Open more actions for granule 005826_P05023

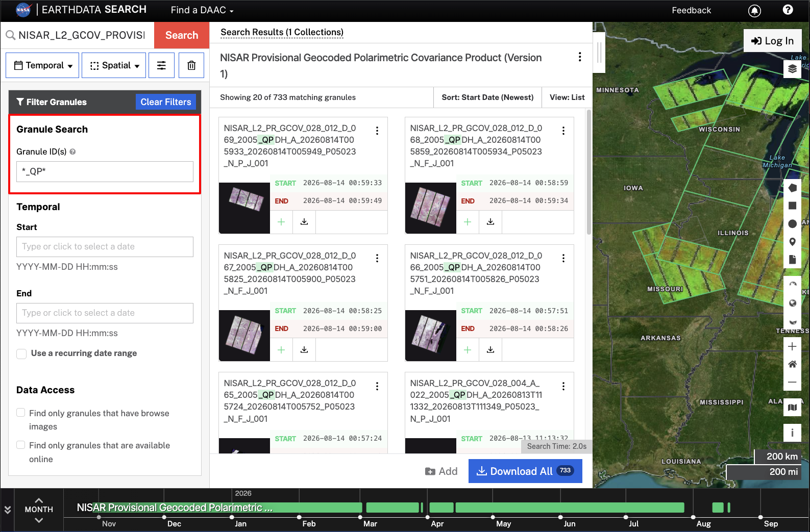(x=563, y=258)
